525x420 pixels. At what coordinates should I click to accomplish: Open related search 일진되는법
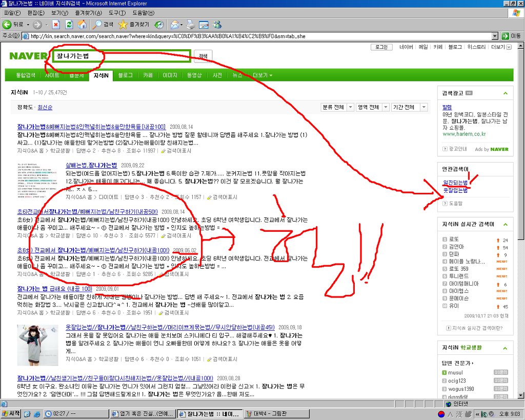pos(455,183)
